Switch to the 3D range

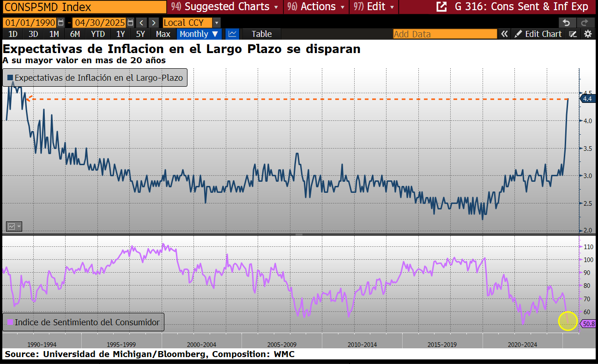coord(33,34)
